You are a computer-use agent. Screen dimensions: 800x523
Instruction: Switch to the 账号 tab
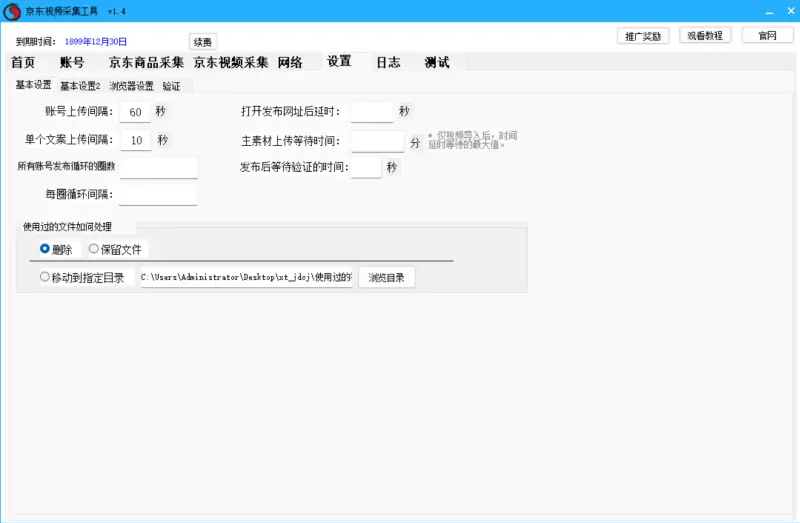pos(72,62)
